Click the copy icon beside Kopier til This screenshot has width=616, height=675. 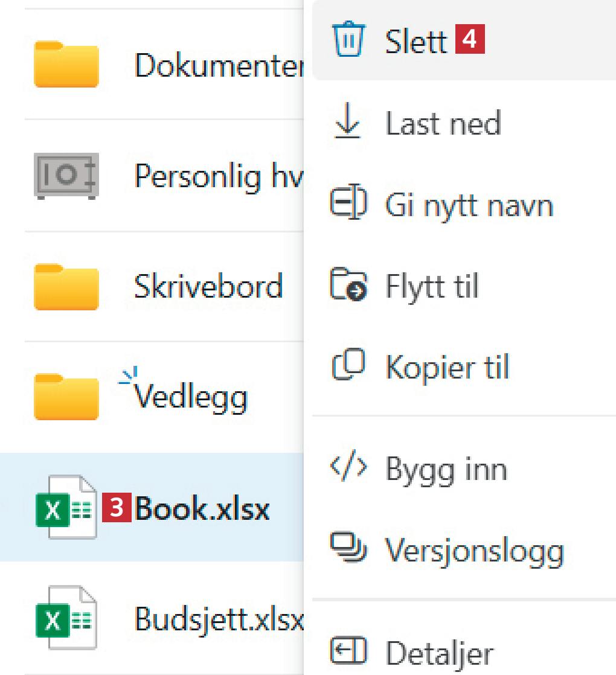(x=348, y=367)
